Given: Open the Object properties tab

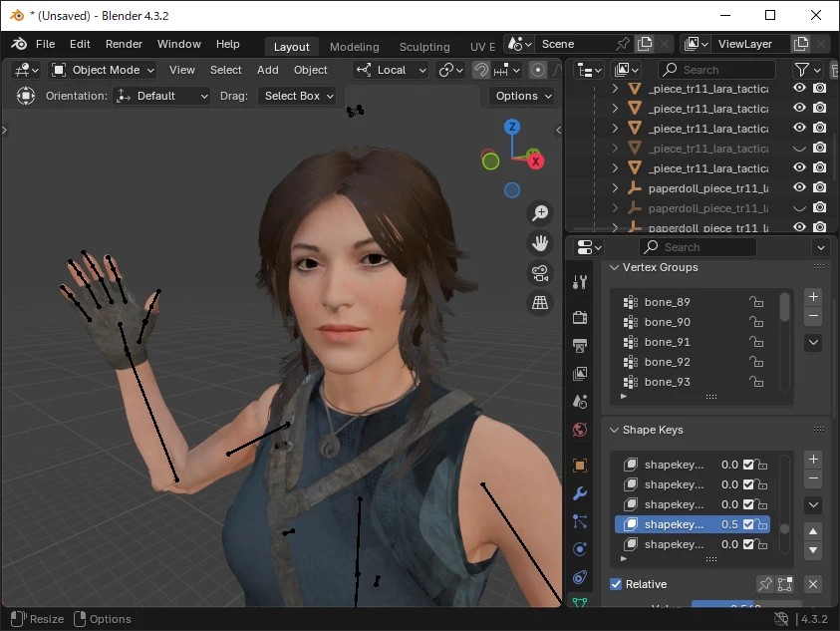Looking at the screenshot, I should [x=580, y=466].
